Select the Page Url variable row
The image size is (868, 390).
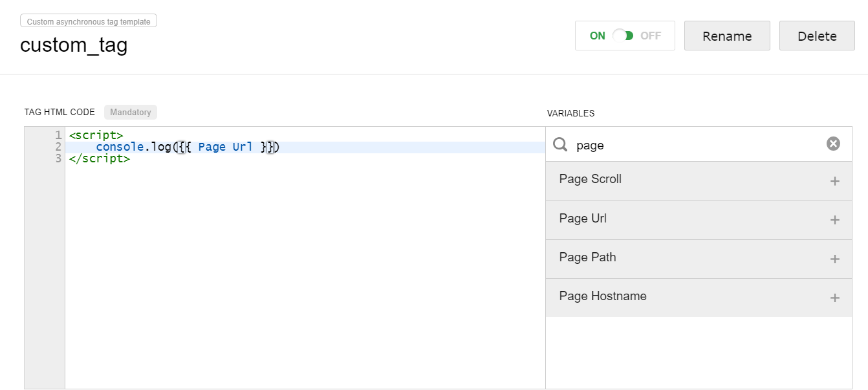(x=699, y=220)
